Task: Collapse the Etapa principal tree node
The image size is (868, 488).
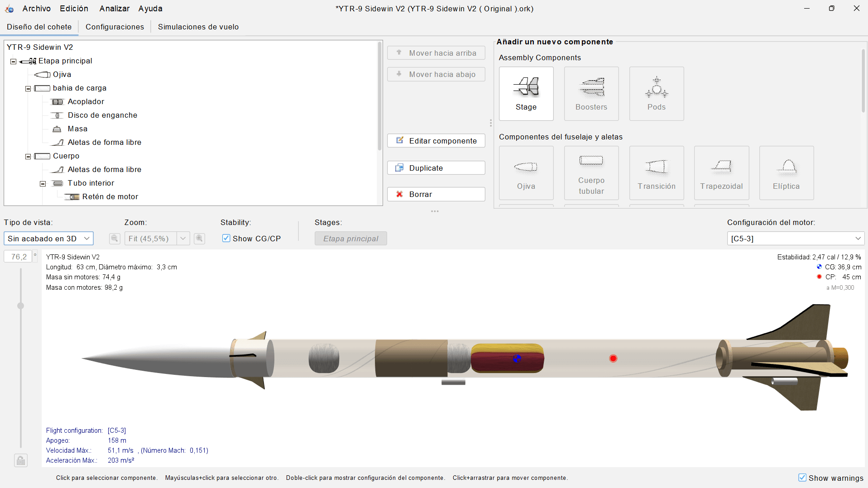Action: pyautogui.click(x=14, y=61)
